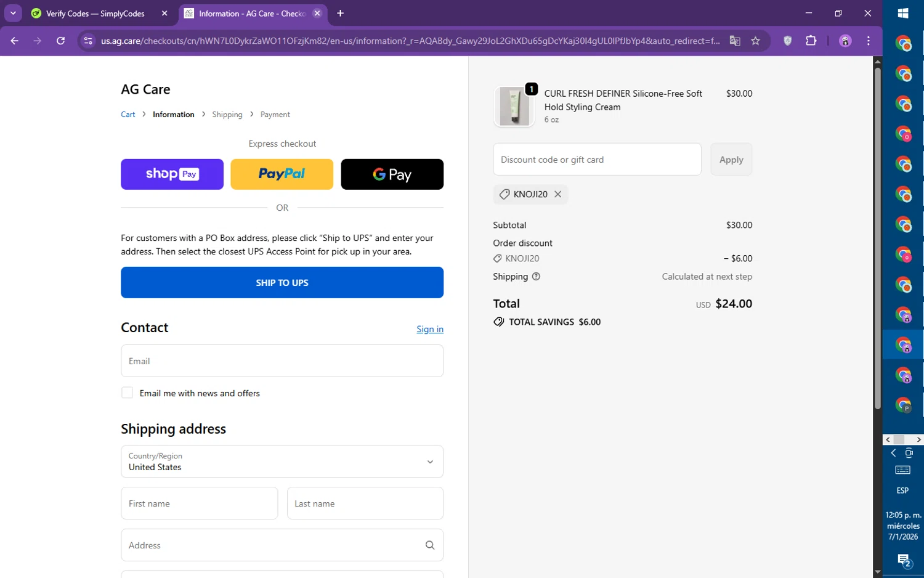Click the page vertical scrollbar
This screenshot has height=578, width=924.
(878, 238)
